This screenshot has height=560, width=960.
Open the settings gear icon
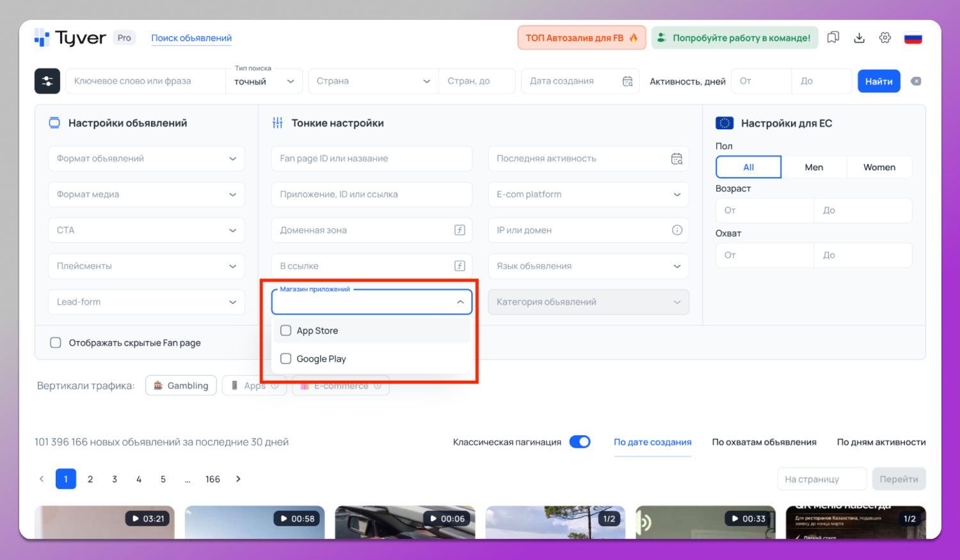(x=885, y=37)
